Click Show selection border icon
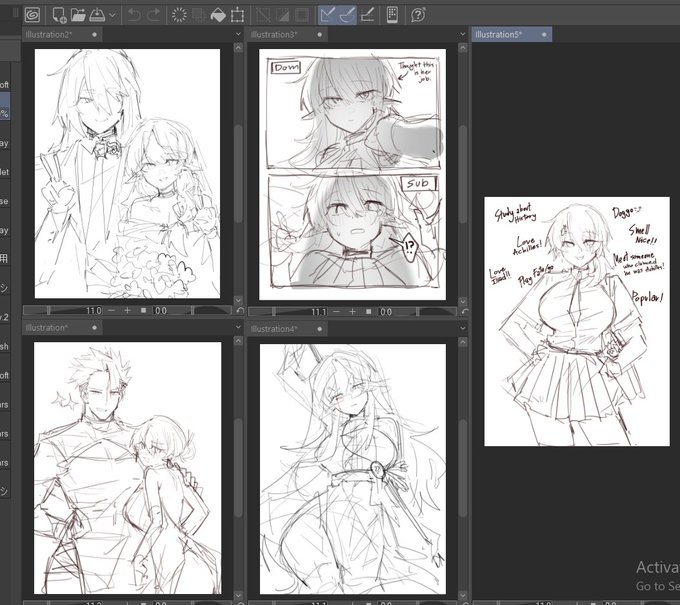 click(x=302, y=15)
